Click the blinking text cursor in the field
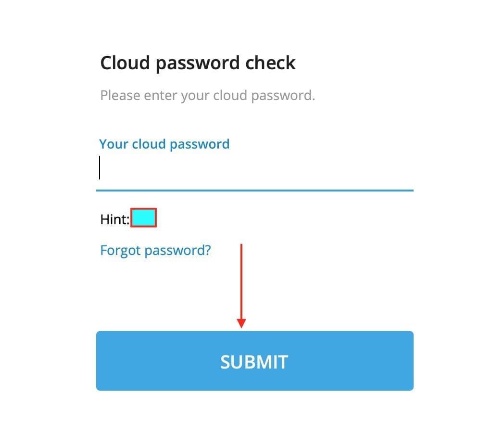Screen dimensions: 504x433 (x=100, y=167)
